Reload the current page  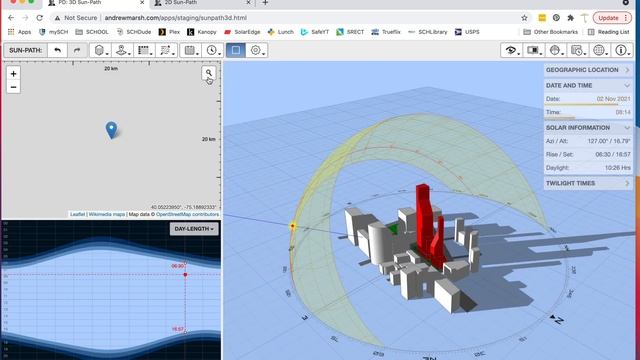(40, 18)
